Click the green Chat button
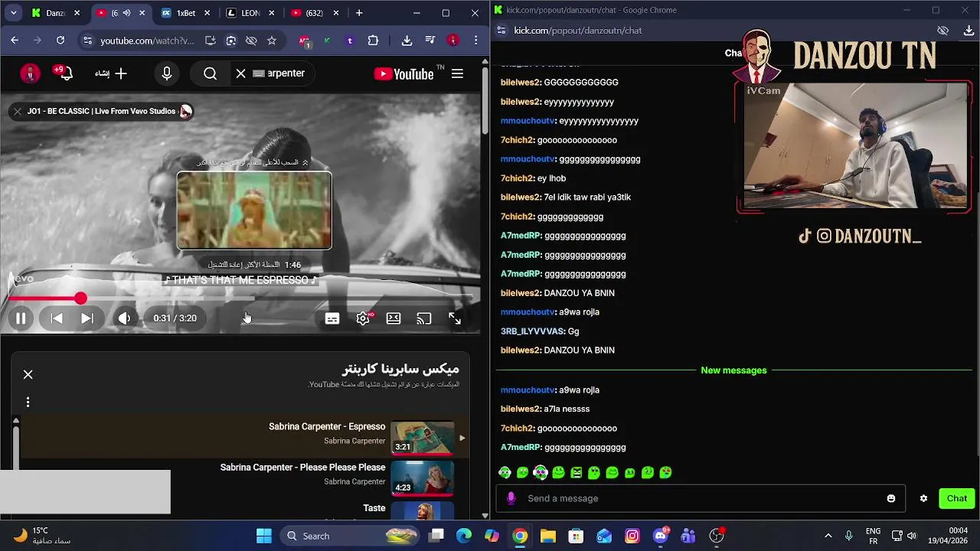Viewport: 980px width, 551px height. click(957, 498)
